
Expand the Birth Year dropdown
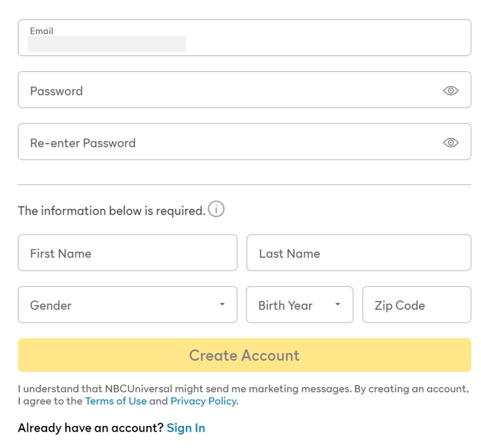click(x=291, y=305)
